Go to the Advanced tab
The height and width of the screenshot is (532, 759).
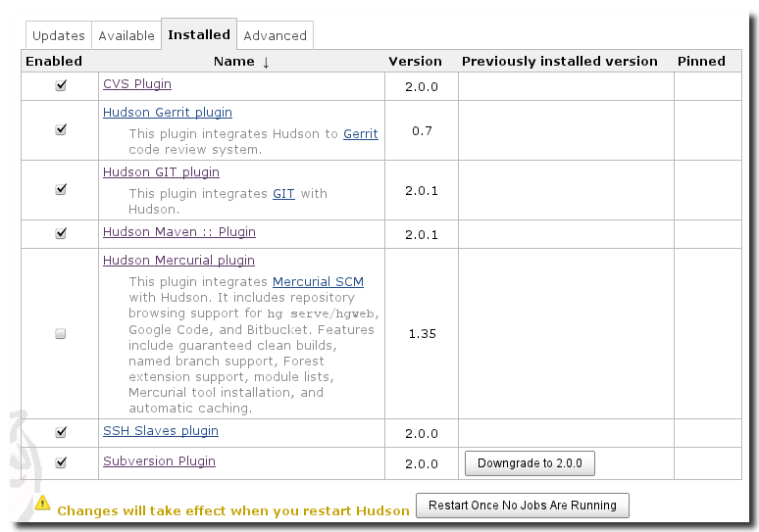pyautogui.click(x=275, y=35)
